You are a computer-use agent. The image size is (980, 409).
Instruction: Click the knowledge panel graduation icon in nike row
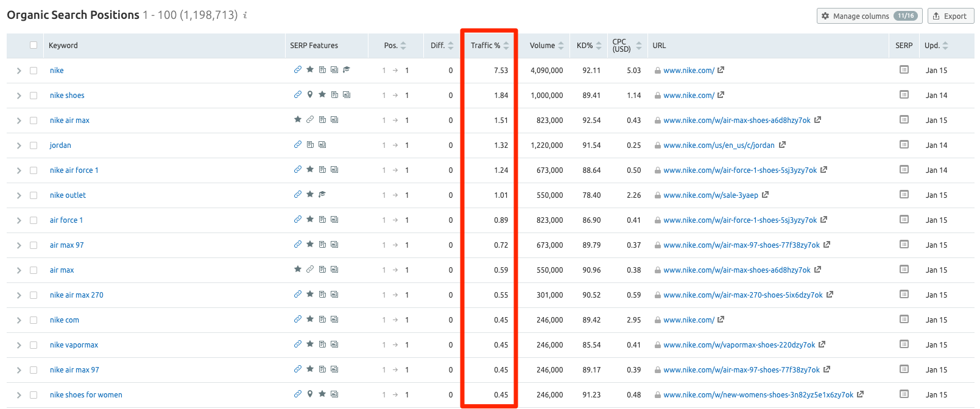pyautogui.click(x=347, y=69)
